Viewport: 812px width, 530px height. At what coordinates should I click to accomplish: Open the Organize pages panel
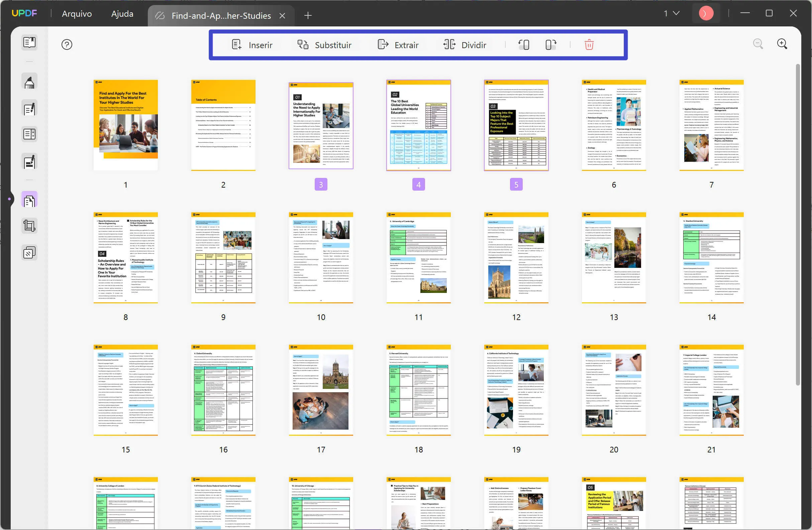tap(29, 200)
